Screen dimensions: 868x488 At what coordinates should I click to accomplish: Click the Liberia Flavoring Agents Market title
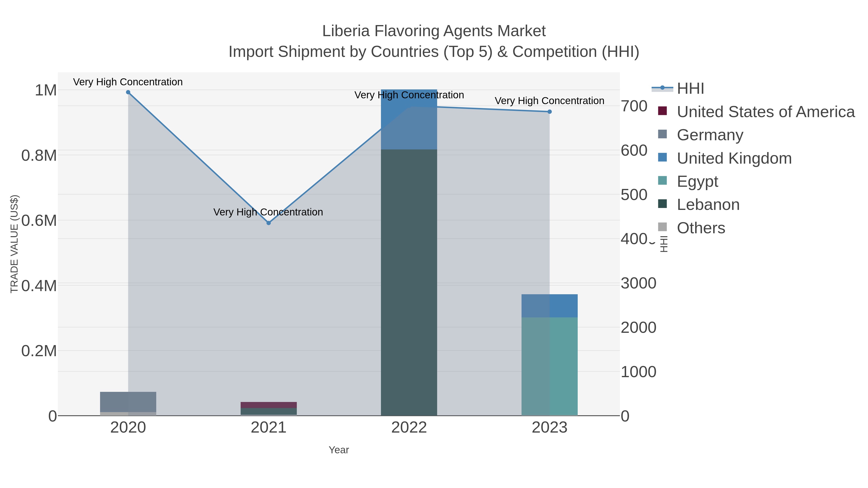[434, 31]
